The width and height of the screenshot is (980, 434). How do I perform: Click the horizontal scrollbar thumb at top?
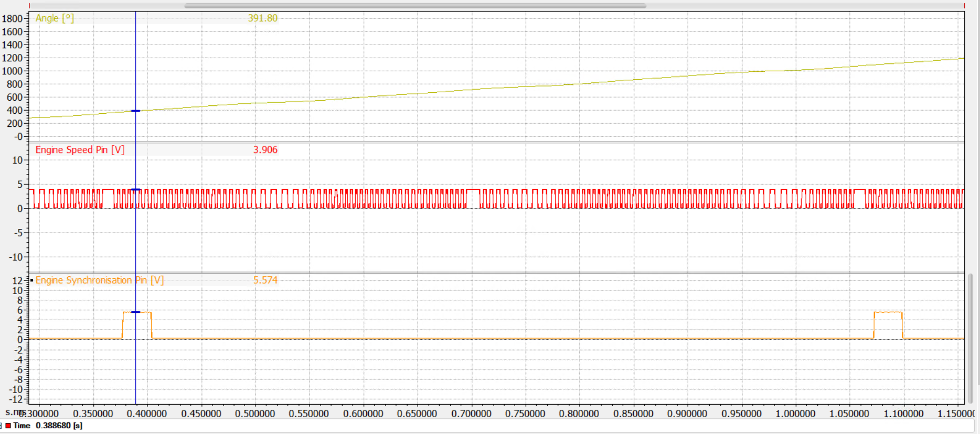pos(414,6)
